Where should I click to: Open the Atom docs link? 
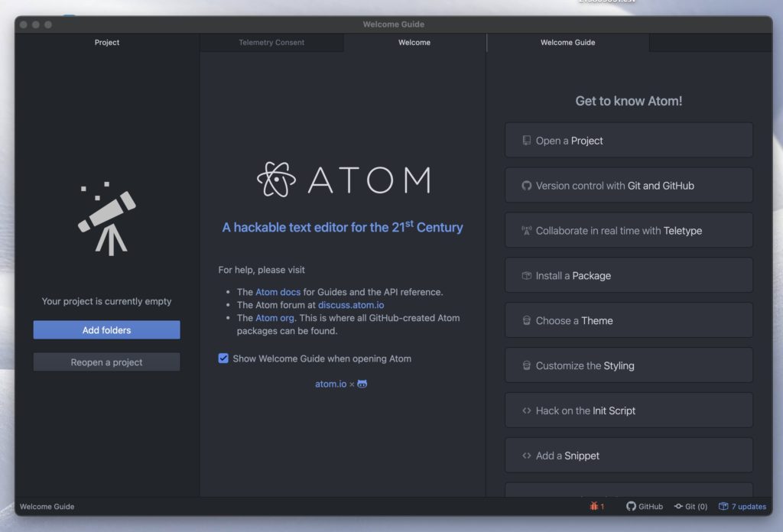click(278, 292)
